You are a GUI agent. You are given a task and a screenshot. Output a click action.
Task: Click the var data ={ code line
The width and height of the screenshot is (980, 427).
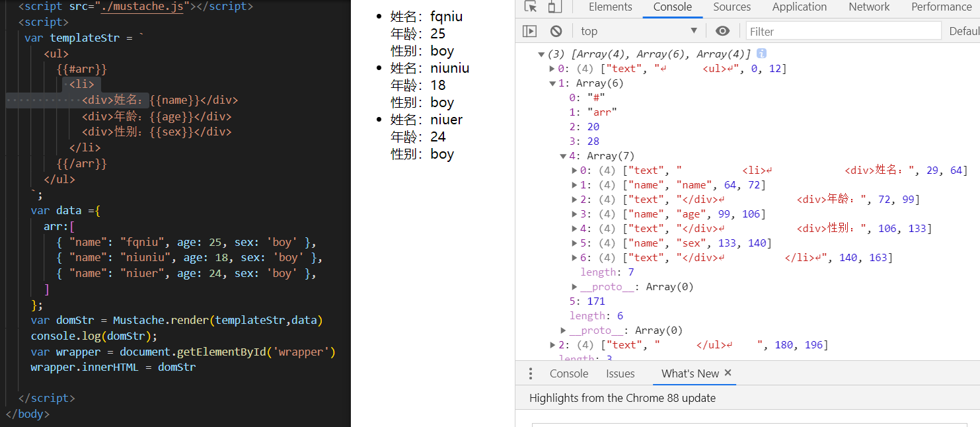tap(65, 210)
